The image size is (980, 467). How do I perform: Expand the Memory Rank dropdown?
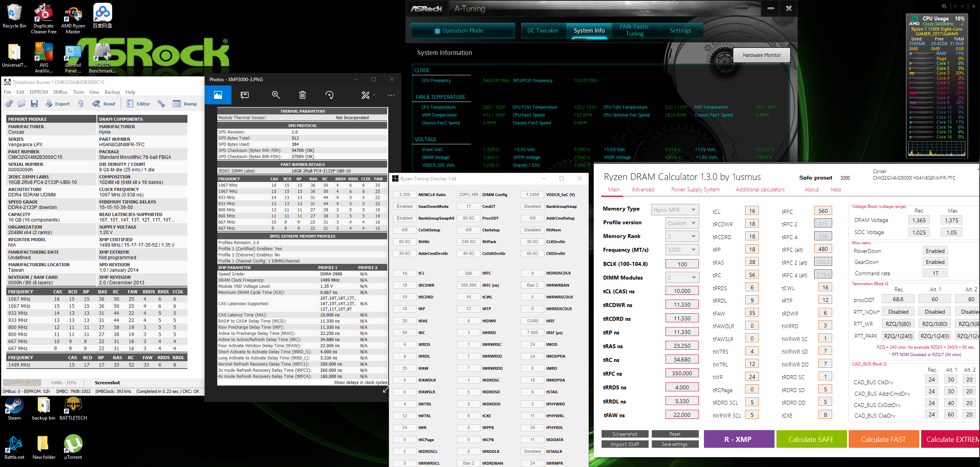(x=693, y=236)
